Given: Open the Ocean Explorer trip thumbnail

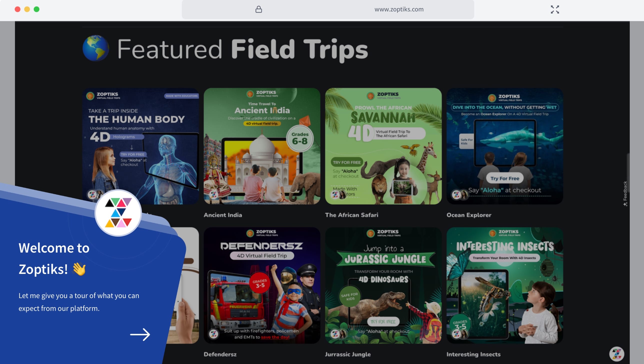Looking at the screenshot, I should tap(505, 146).
